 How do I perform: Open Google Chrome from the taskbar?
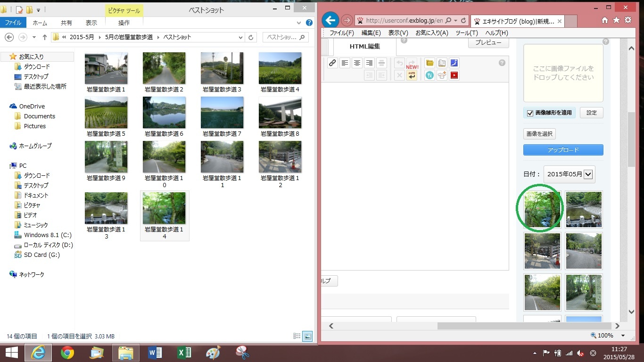coord(67,353)
